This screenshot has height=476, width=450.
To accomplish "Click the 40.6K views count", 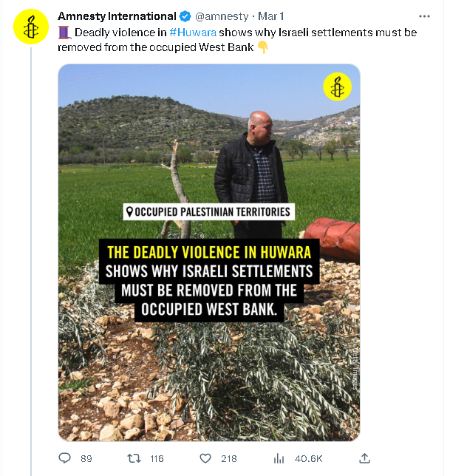I will tap(307, 459).
